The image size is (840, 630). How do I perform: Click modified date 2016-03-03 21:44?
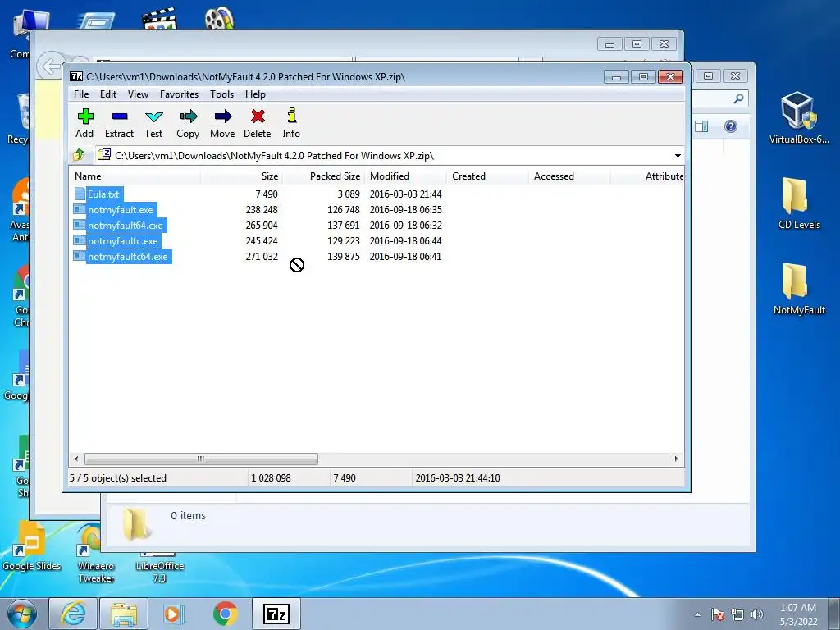tap(405, 194)
